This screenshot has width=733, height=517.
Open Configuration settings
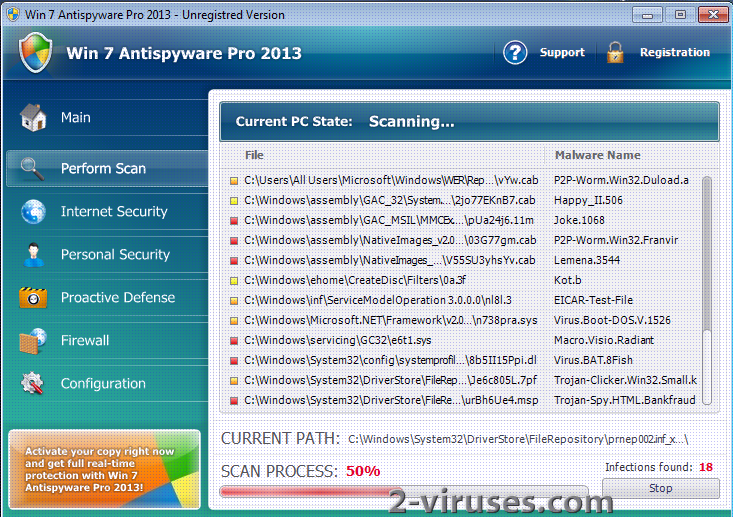107,383
